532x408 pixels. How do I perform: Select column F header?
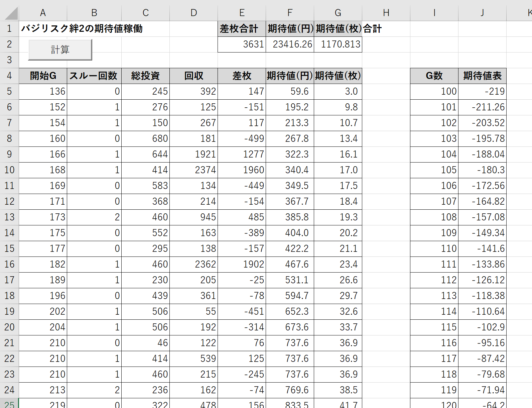pos(290,13)
